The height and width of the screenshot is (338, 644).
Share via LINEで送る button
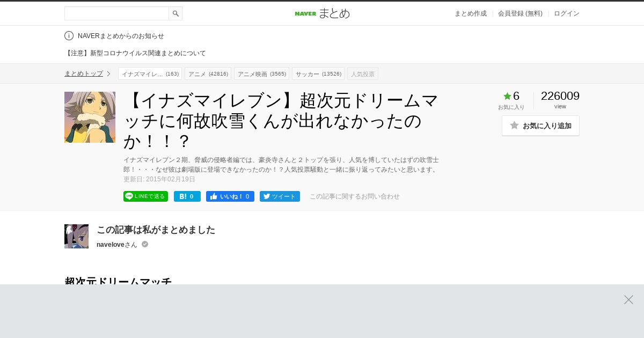[145, 196]
